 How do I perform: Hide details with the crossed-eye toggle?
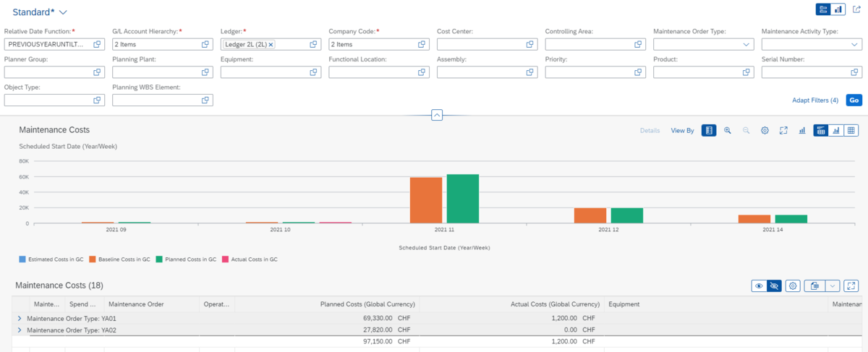pyautogui.click(x=774, y=286)
